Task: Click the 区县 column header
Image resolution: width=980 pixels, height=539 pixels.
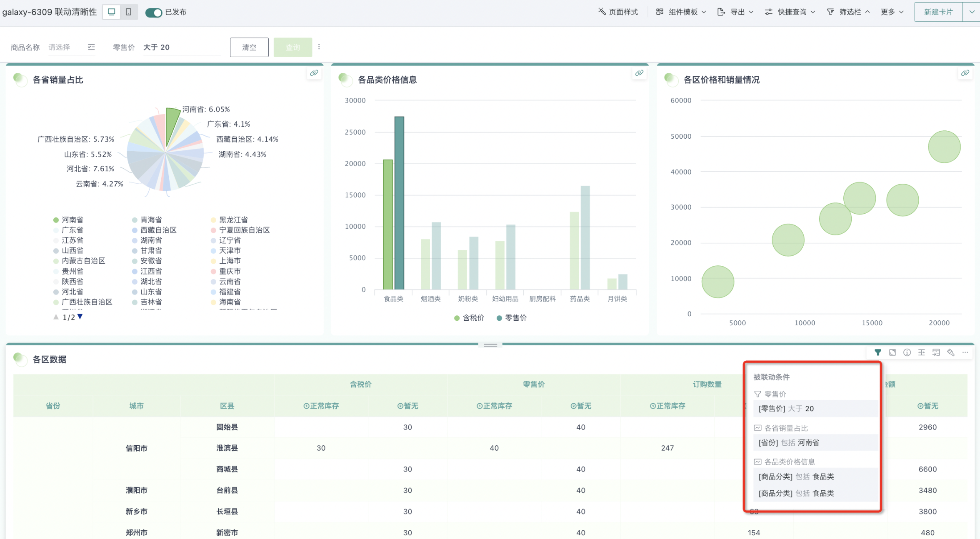Action: pos(227,406)
